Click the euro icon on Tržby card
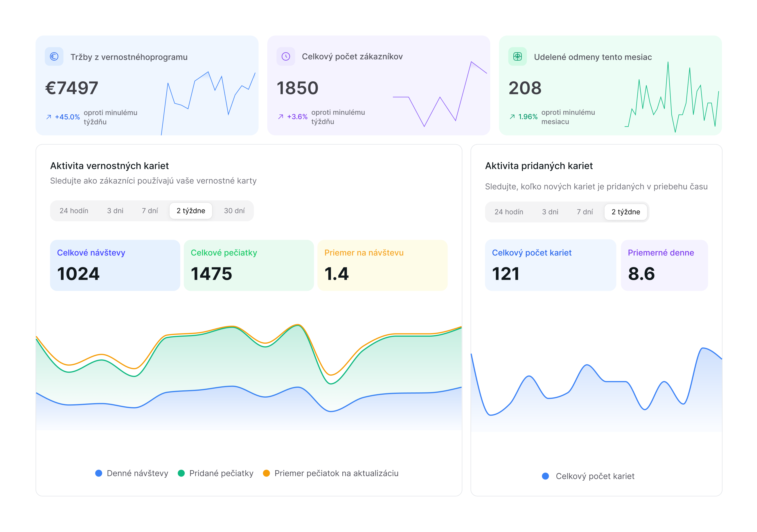757x532 pixels. coord(54,56)
